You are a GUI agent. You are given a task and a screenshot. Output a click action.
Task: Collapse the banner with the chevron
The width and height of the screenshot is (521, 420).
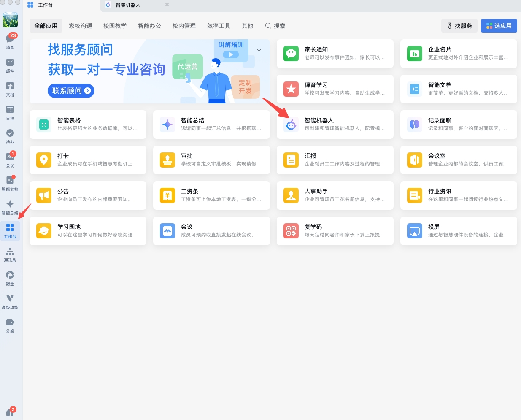point(259,50)
